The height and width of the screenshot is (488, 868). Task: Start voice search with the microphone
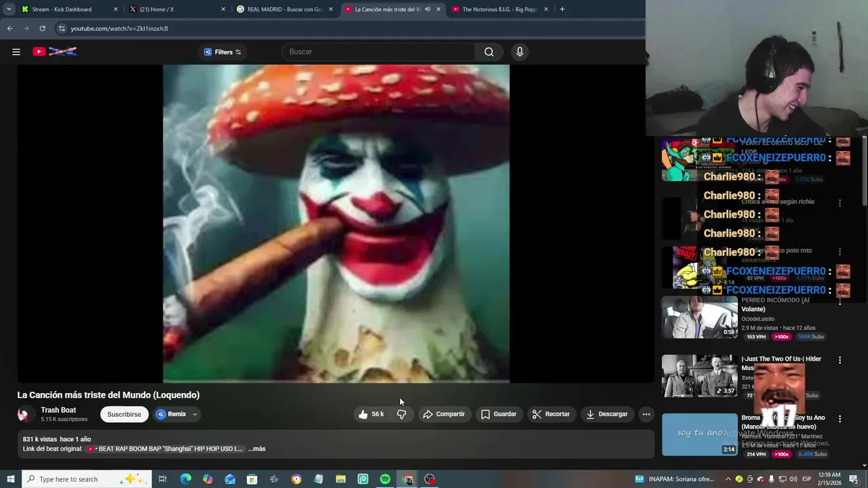[519, 52]
